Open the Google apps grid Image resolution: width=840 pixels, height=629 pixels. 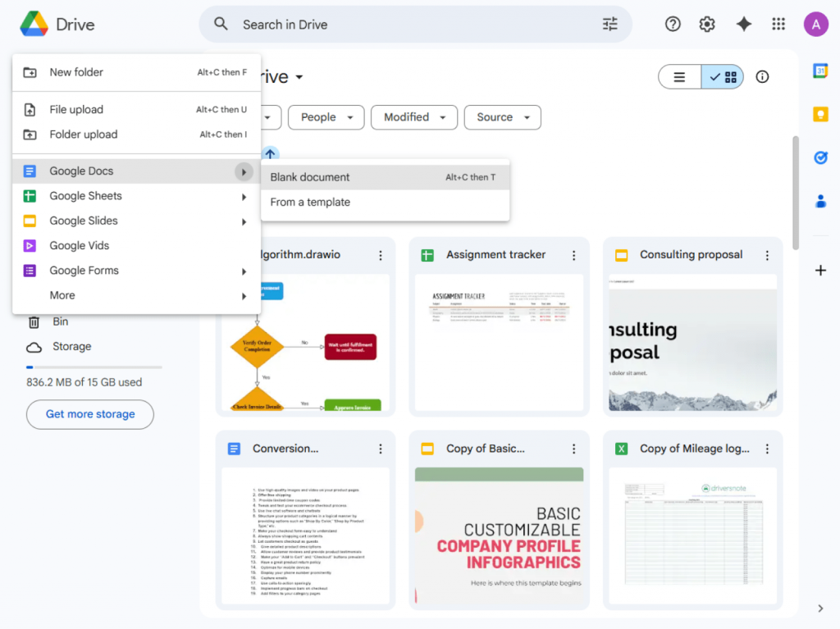tap(778, 25)
